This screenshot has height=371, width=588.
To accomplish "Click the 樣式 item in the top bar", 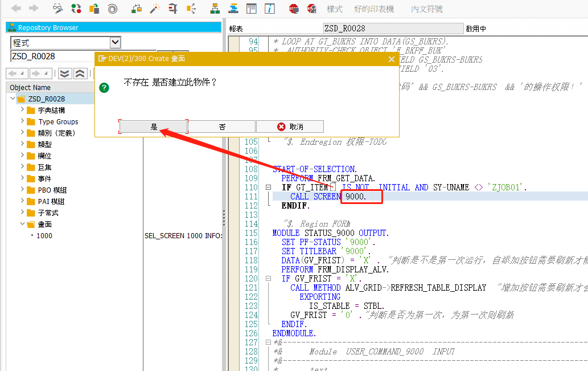I will tap(335, 8).
